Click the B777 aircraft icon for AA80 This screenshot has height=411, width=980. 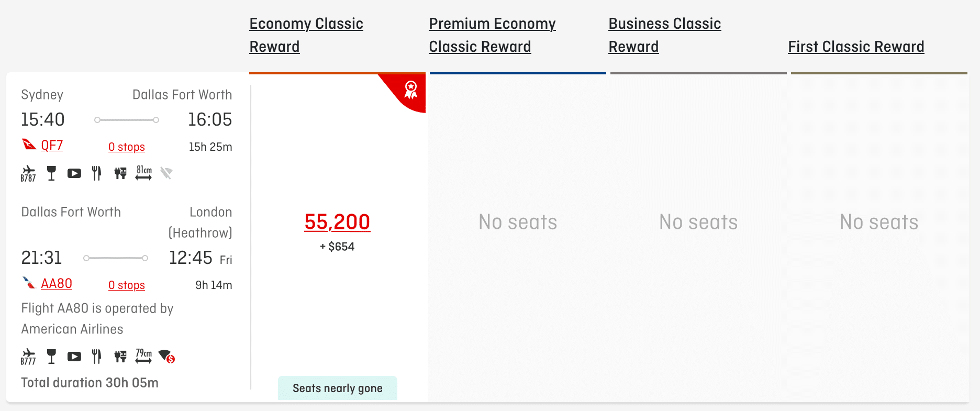pos(28,357)
